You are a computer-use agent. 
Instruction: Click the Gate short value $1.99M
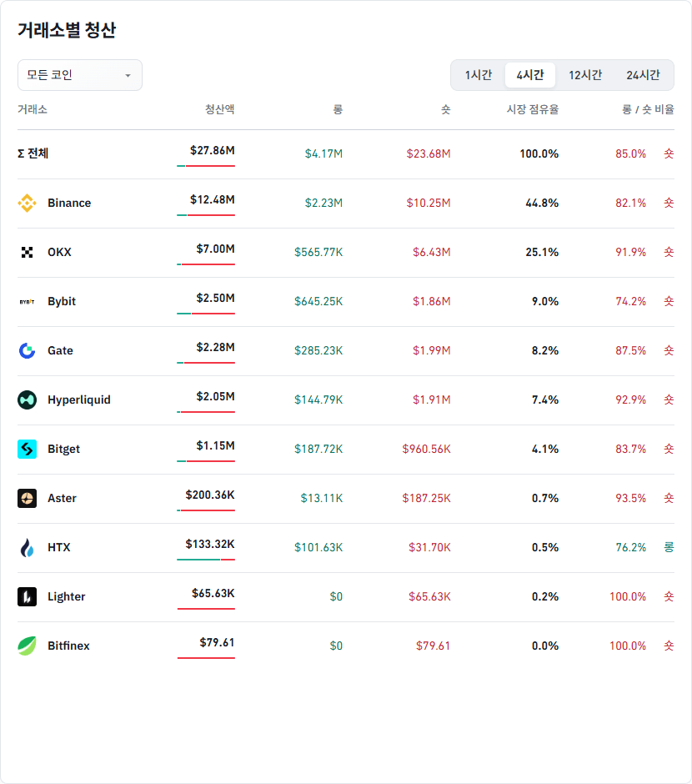click(432, 351)
